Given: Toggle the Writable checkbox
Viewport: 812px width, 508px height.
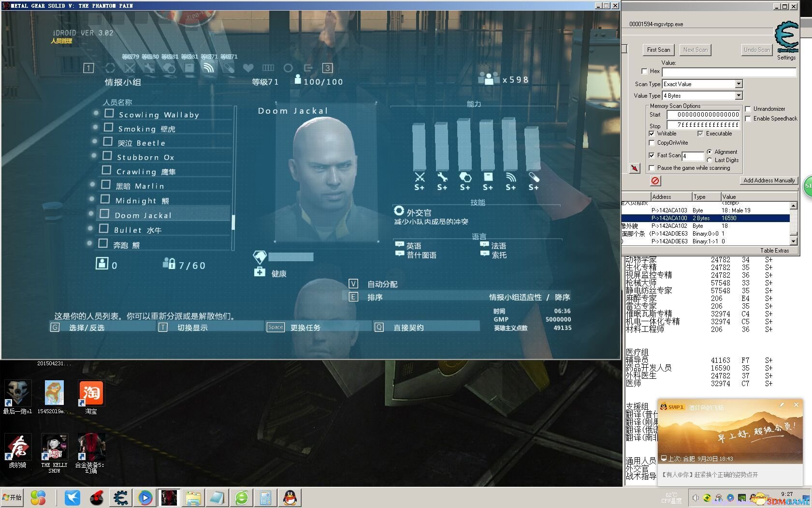Looking at the screenshot, I should [652, 134].
